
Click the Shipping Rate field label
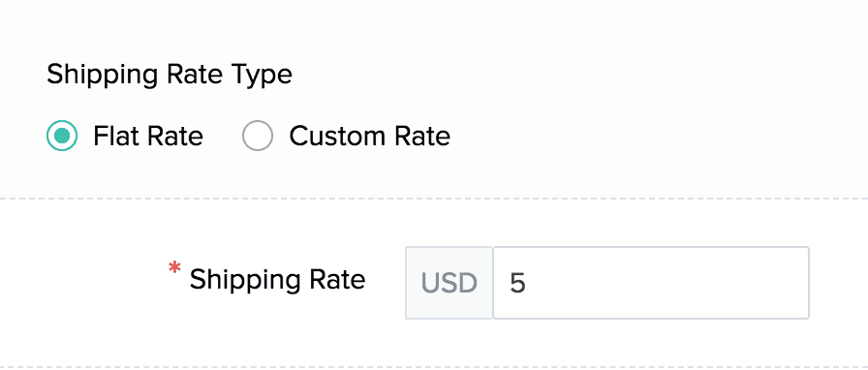(277, 280)
